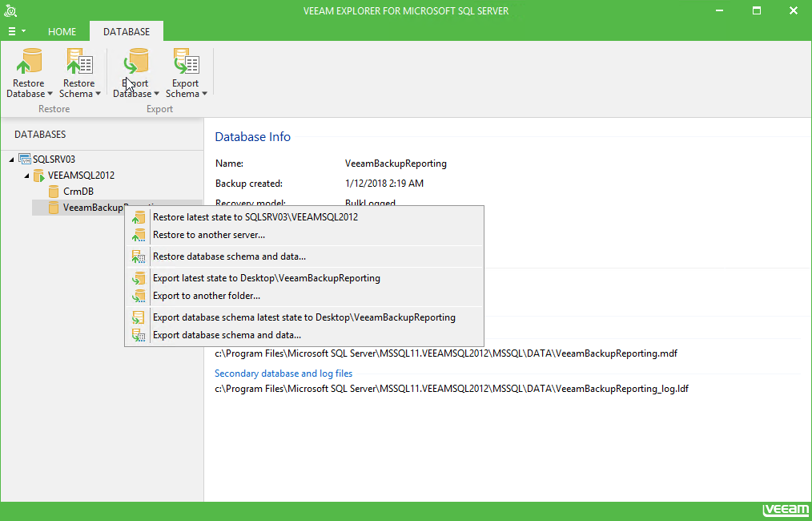Select the VEEAMSQL2012 instance in the tree
Viewport: 812px width, 521px height.
pos(82,176)
